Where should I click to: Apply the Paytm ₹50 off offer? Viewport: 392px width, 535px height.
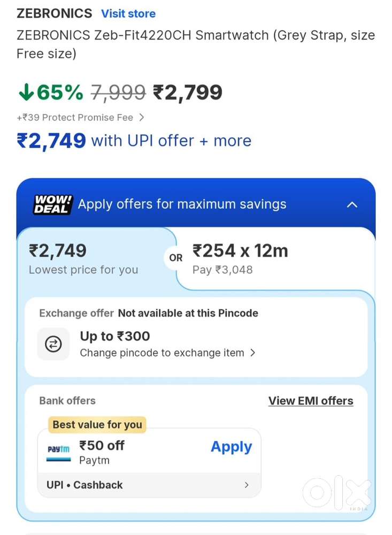click(x=232, y=446)
